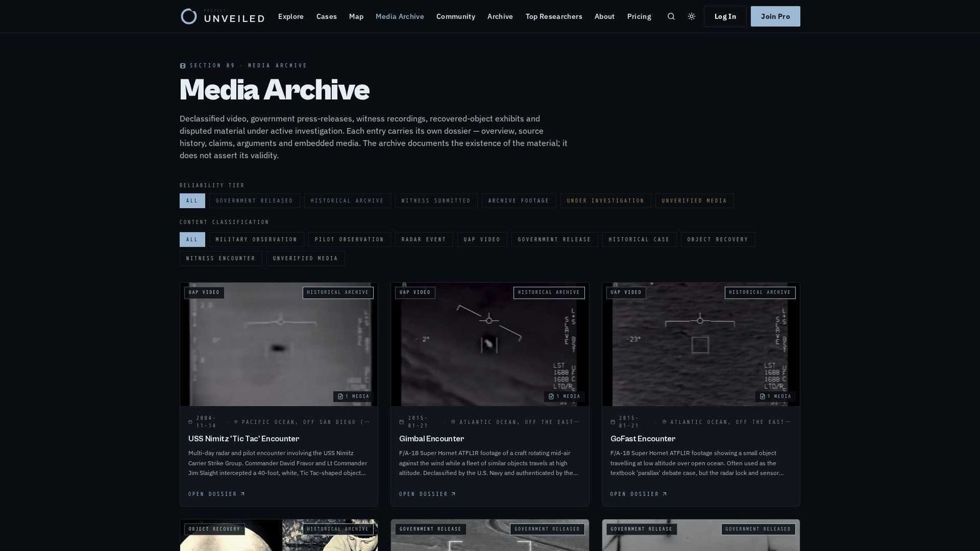Toggle the light/dark theme sun icon
This screenshot has width=980, height=551.
pyautogui.click(x=691, y=16)
